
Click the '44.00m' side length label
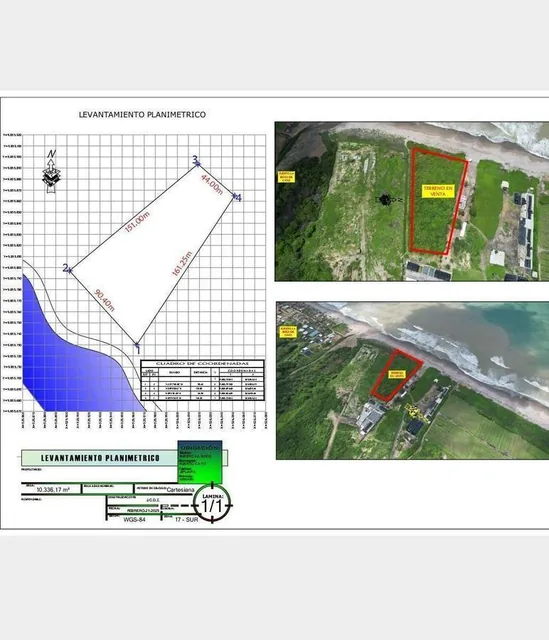click(212, 184)
